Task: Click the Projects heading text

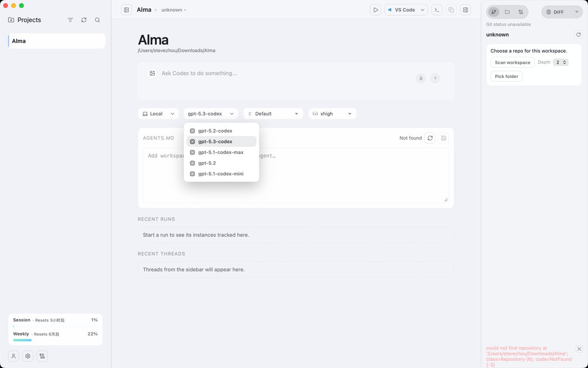Action: pos(29,20)
